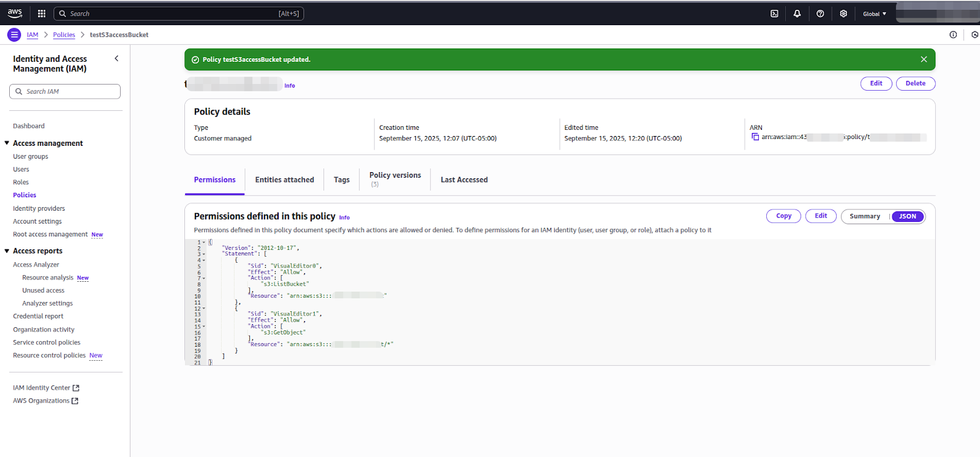Viewport: 980px width, 457px height.
Task: Dismiss the policy updated success banner
Action: click(924, 59)
